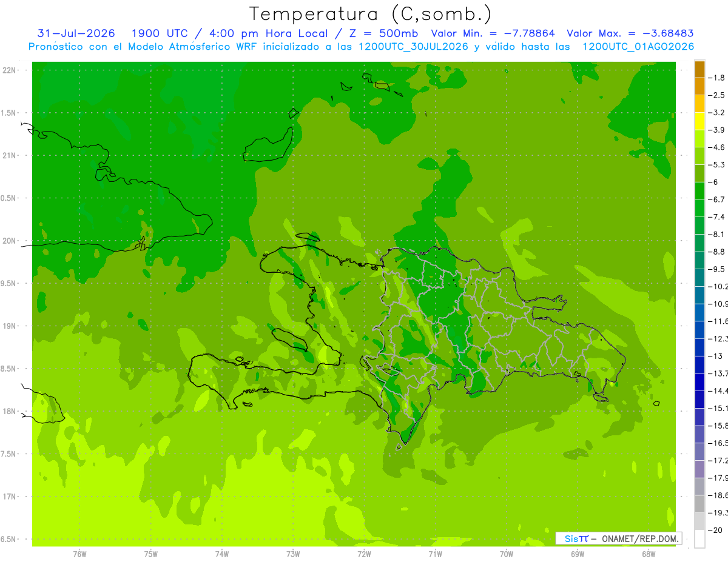Click the purple swatch between -17.2 and -17.9

(x=699, y=469)
